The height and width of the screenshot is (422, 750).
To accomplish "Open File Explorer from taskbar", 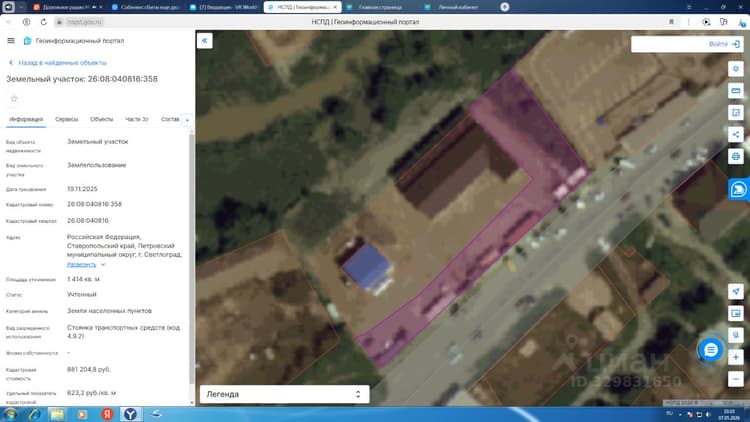I will pyautogui.click(x=57, y=414).
